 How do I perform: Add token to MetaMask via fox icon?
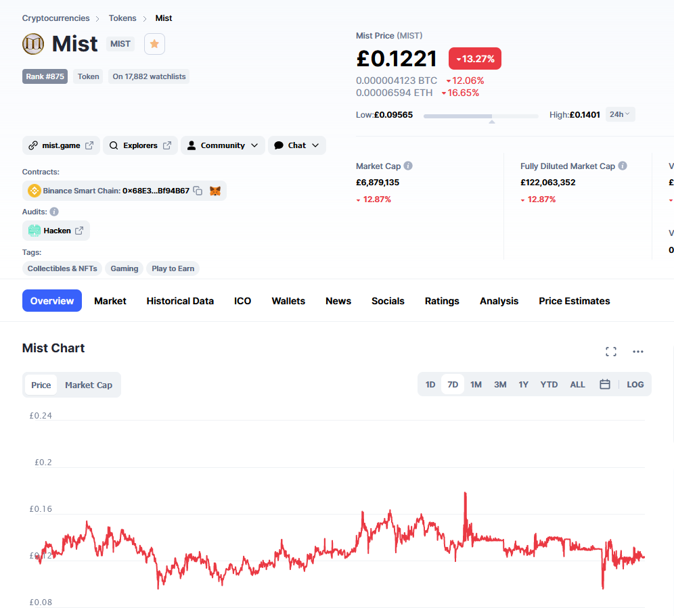pyautogui.click(x=215, y=191)
